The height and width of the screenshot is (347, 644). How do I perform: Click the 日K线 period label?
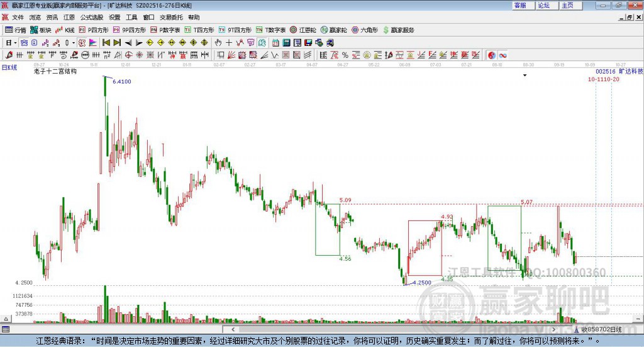click(x=9, y=67)
